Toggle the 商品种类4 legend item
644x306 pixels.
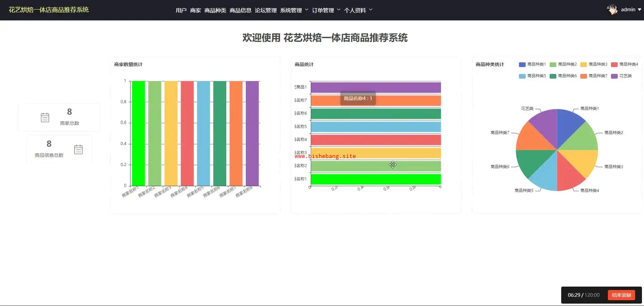[x=624, y=64]
